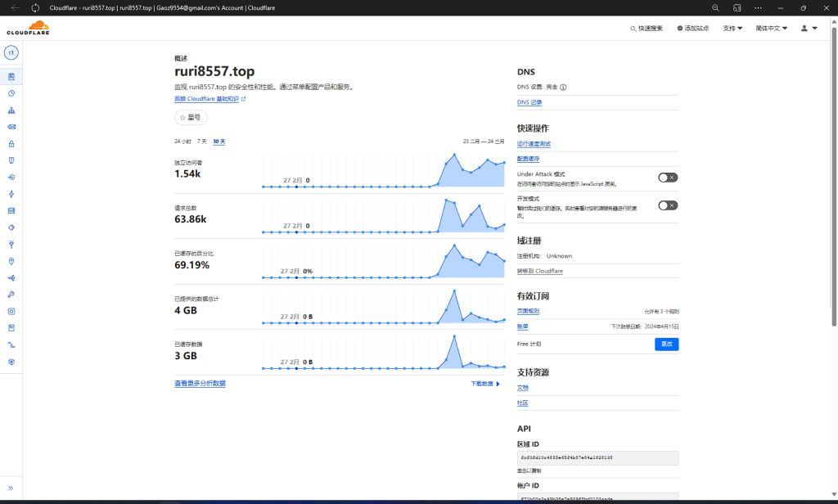Click the ruri8557.top heading
Screen dimensions: 838x504
[x=214, y=71]
